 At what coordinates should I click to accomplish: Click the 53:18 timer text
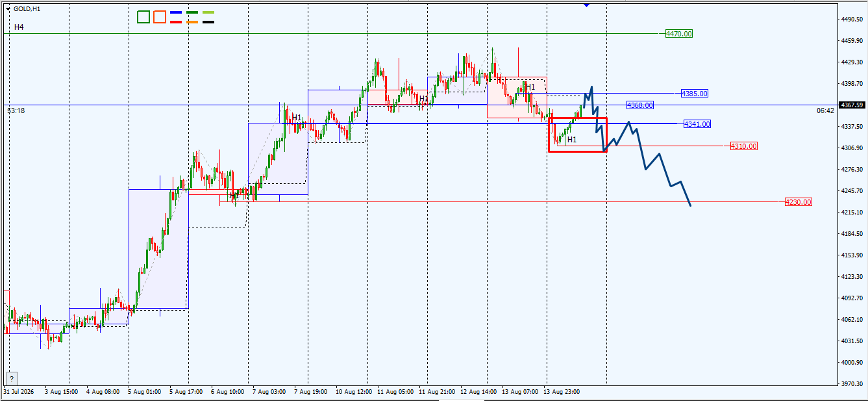pyautogui.click(x=16, y=110)
